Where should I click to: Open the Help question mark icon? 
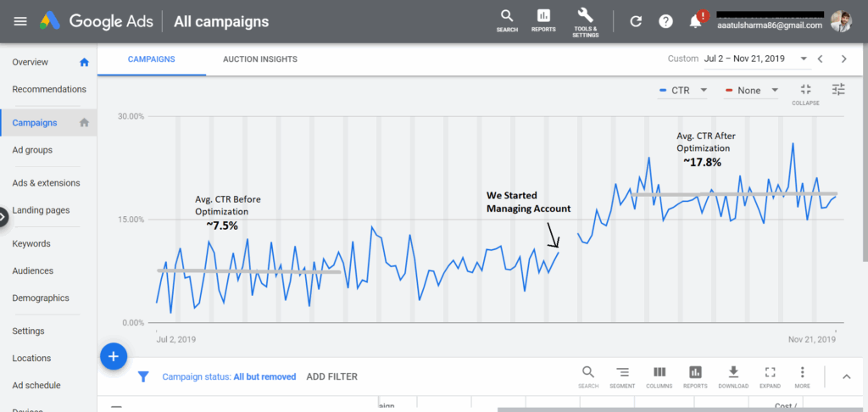pos(665,21)
